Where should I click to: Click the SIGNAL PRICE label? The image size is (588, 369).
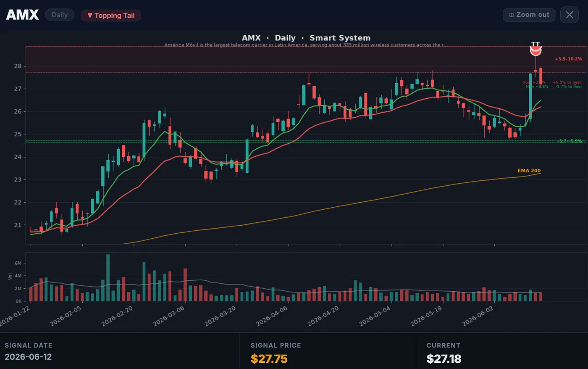[x=276, y=345]
